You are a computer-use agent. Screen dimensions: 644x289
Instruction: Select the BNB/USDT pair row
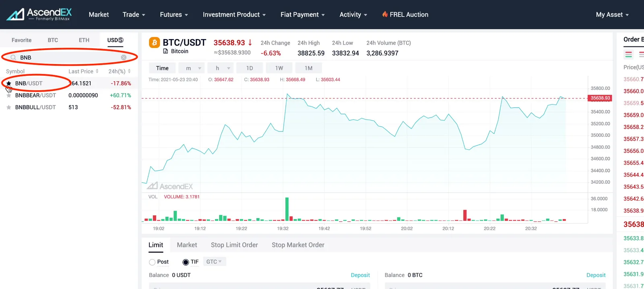click(68, 83)
